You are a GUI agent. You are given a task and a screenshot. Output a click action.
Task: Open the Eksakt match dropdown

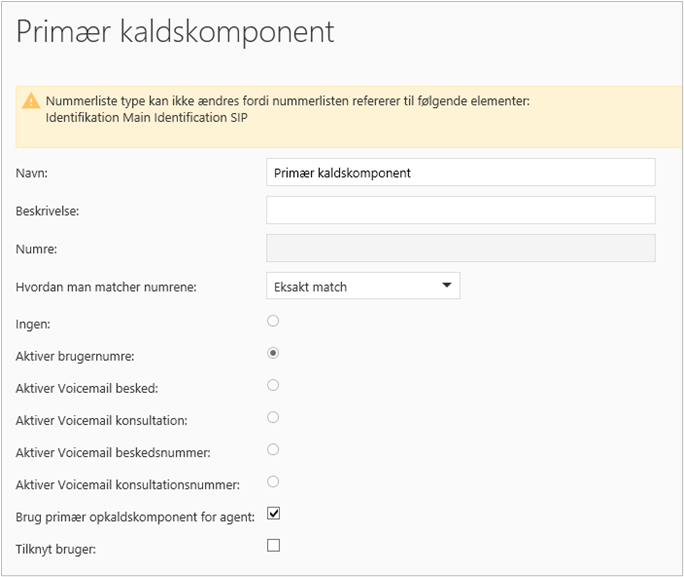(363, 286)
